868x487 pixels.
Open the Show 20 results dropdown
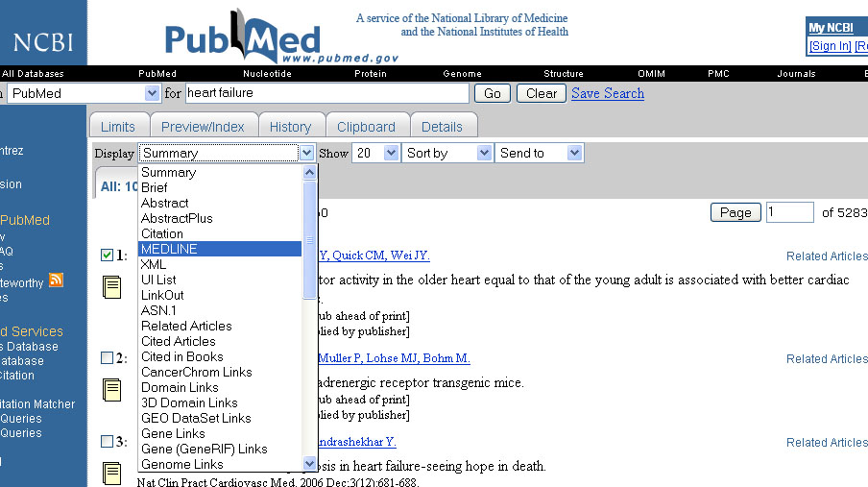coord(376,153)
